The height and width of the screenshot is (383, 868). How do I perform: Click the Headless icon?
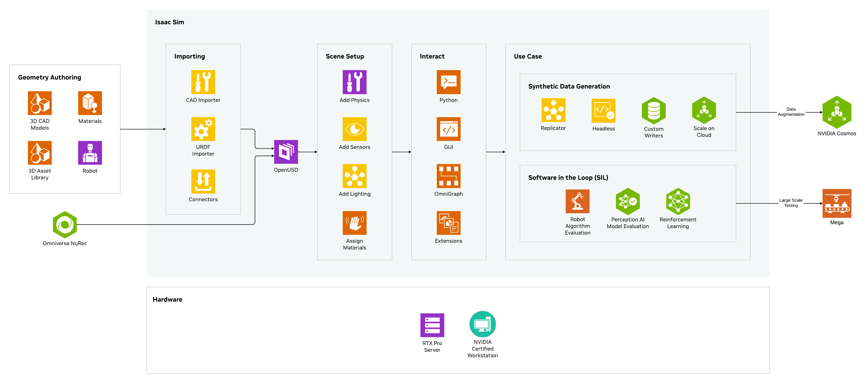tap(603, 110)
